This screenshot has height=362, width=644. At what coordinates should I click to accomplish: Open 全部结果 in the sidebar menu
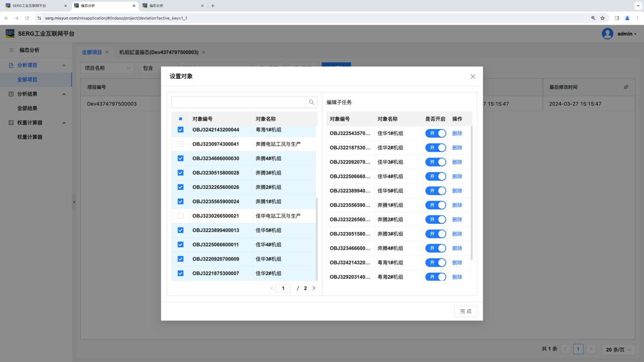27,108
